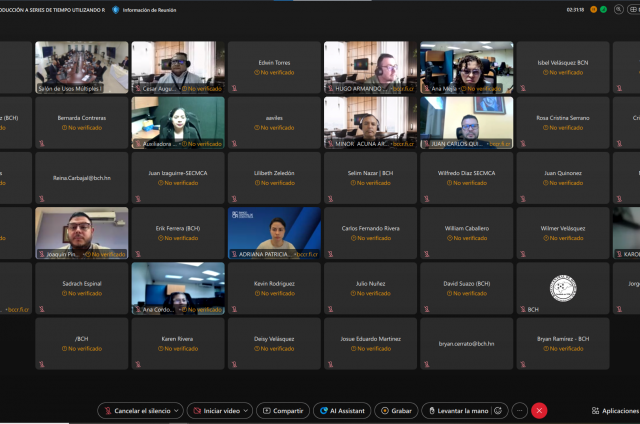640x424 pixels.
Task: Click muted mic icon on Kevin Rodriguez tile
Action: click(235, 309)
